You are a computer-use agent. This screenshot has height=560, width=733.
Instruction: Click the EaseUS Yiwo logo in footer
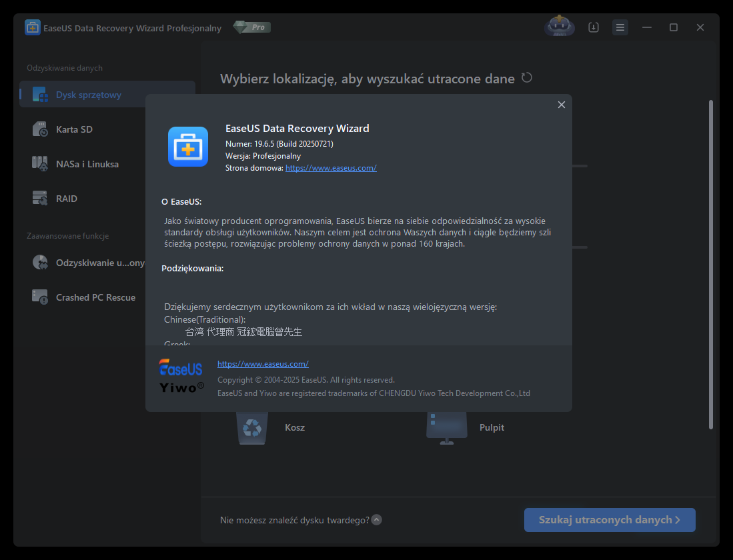(181, 376)
